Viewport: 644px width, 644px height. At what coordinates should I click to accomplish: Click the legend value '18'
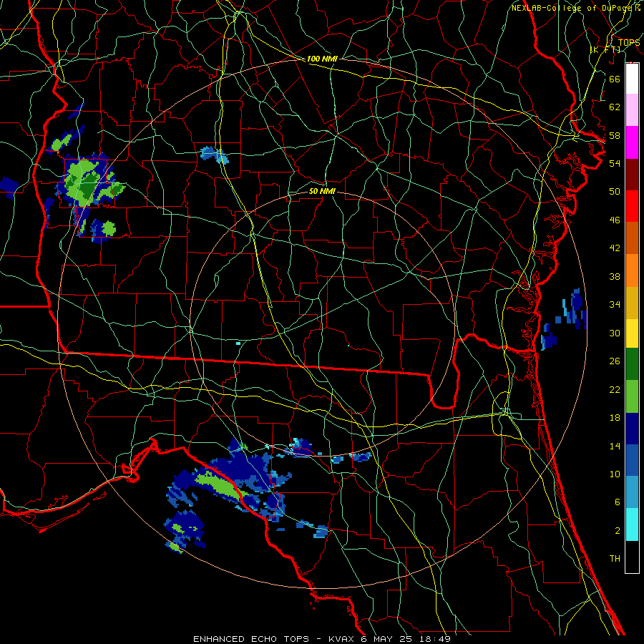[615, 418]
